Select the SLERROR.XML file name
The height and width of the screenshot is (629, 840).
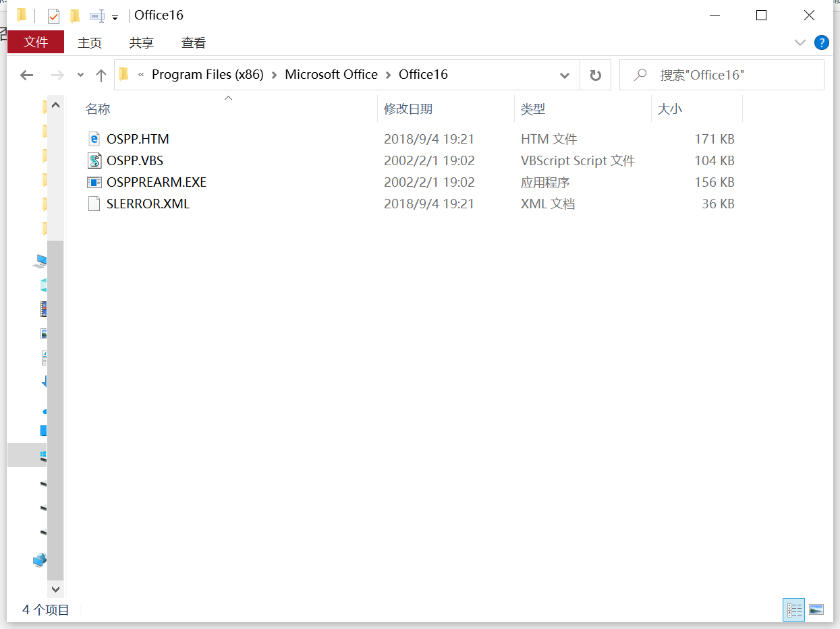coord(148,204)
